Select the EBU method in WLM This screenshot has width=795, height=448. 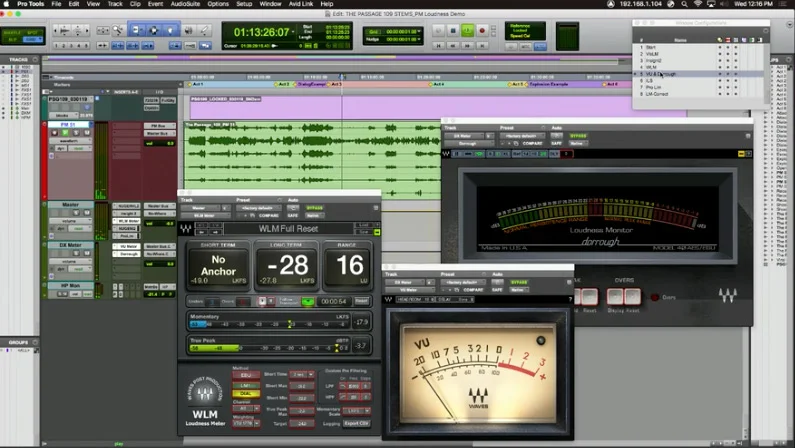246,376
